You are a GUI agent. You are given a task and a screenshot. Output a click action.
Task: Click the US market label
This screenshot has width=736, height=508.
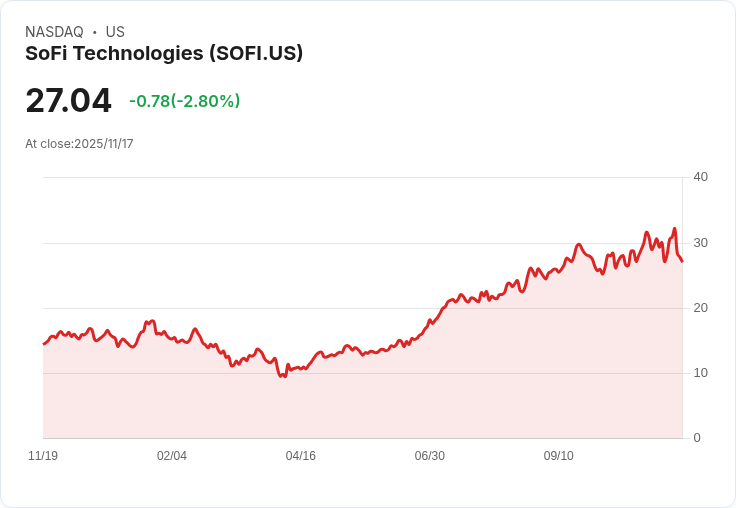click(115, 32)
